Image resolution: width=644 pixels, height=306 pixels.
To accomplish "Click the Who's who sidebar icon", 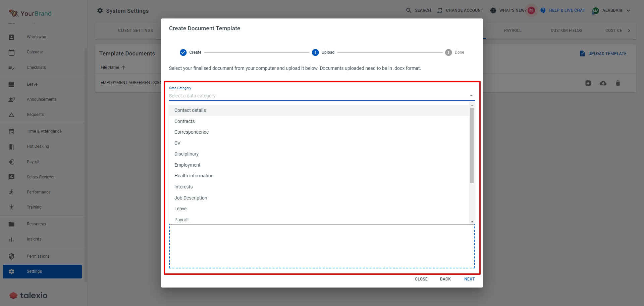I will (x=11, y=37).
